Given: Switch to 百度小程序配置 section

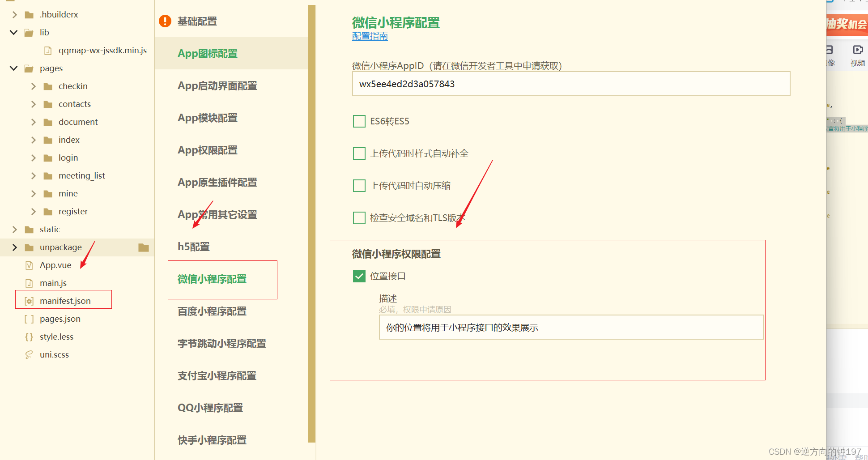Looking at the screenshot, I should (211, 311).
